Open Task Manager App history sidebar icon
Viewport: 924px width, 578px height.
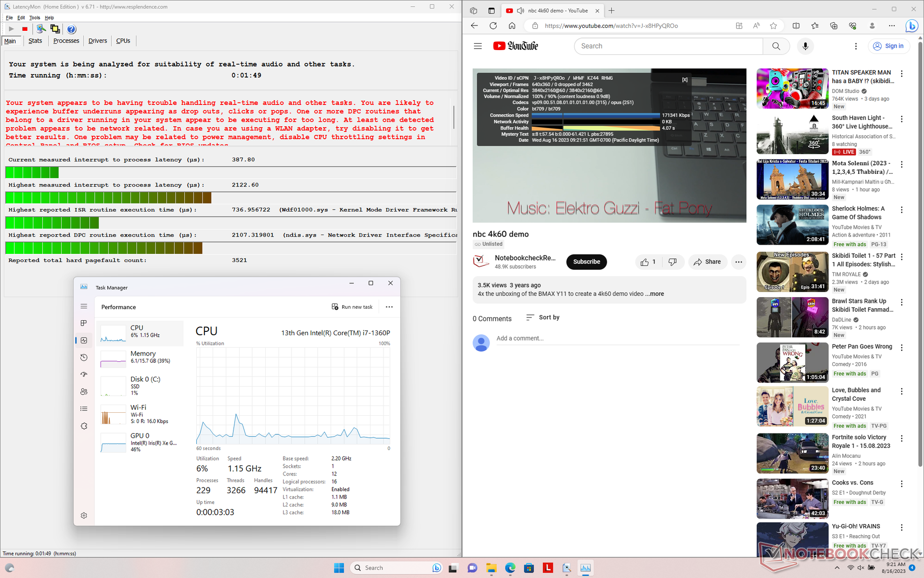tap(84, 357)
